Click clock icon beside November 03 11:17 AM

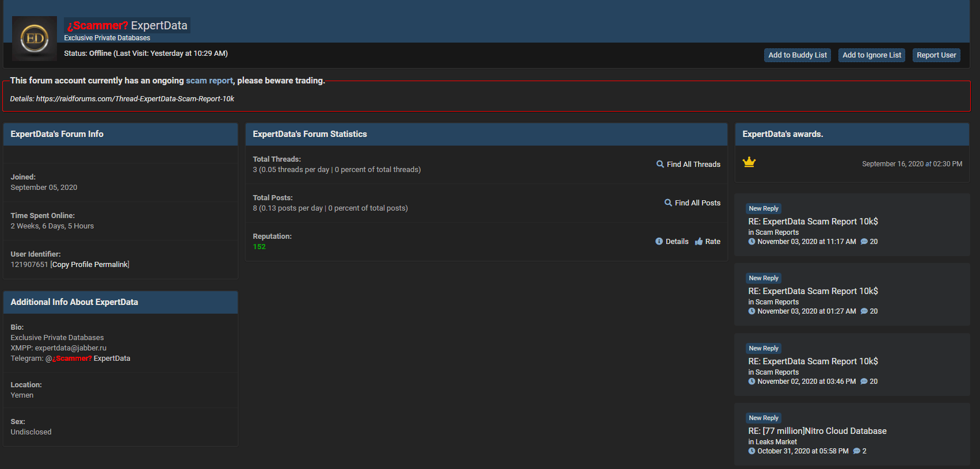pyautogui.click(x=752, y=242)
